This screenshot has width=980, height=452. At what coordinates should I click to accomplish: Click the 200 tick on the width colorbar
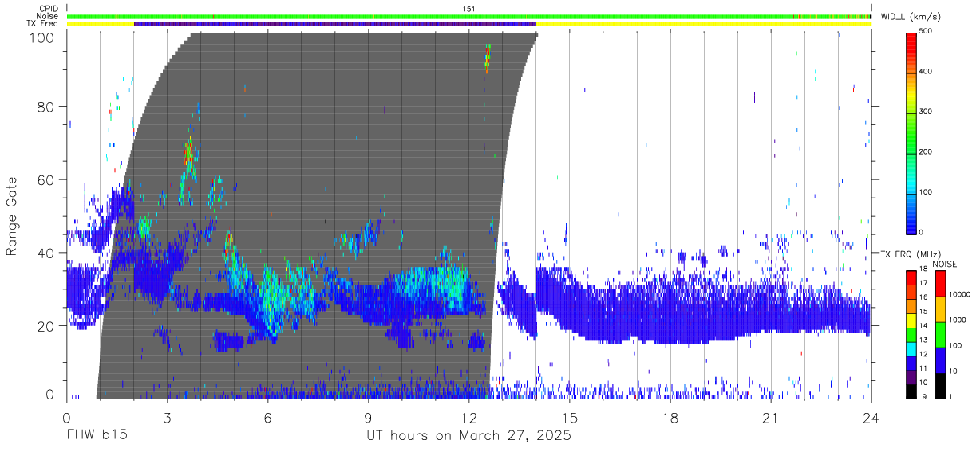927,151
